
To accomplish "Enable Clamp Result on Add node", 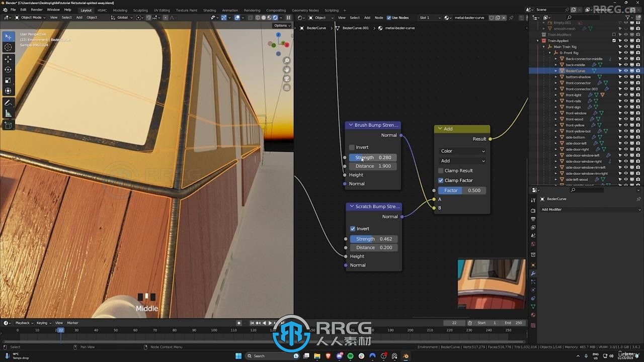I will pos(441,170).
